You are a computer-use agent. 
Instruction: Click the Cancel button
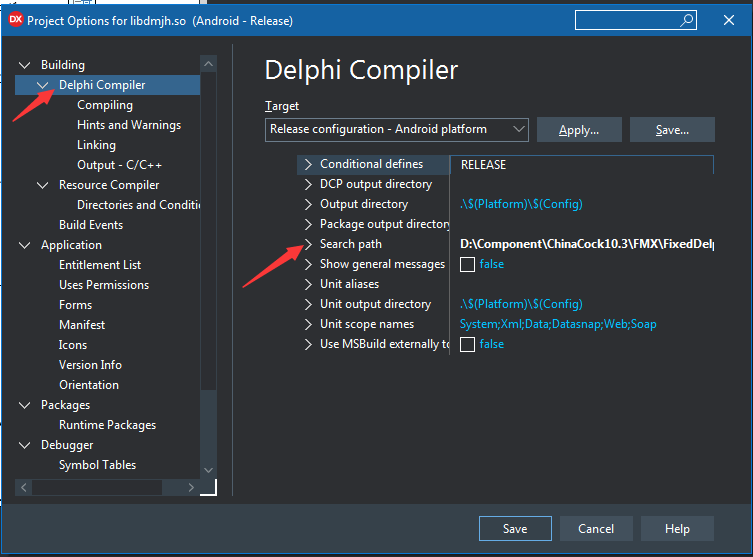click(x=596, y=529)
